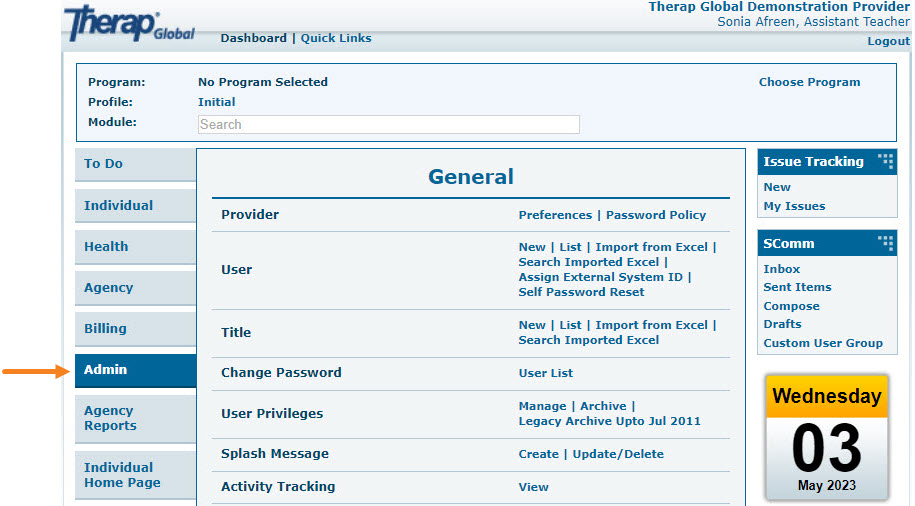Open Provider Password Policy
The height and width of the screenshot is (506, 915).
(x=656, y=215)
